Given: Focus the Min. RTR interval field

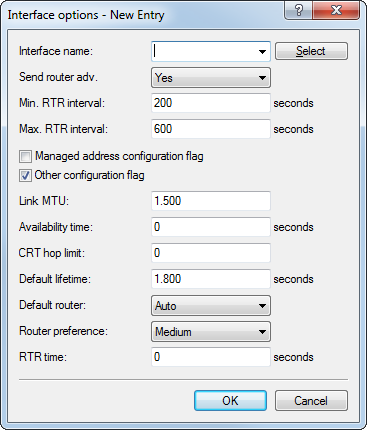Looking at the screenshot, I should coord(211,103).
